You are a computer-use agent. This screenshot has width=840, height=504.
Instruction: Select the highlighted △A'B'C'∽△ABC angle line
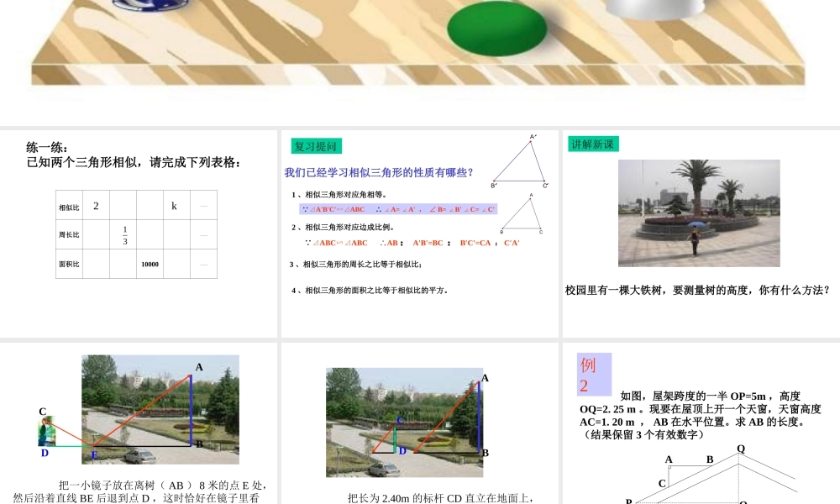[x=398, y=209]
